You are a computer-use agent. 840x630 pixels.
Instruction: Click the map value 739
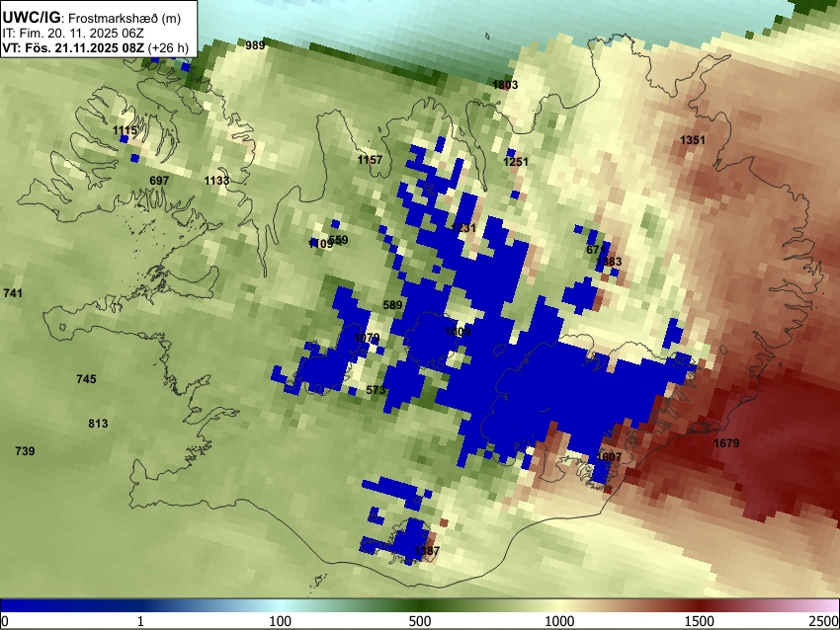click(25, 451)
